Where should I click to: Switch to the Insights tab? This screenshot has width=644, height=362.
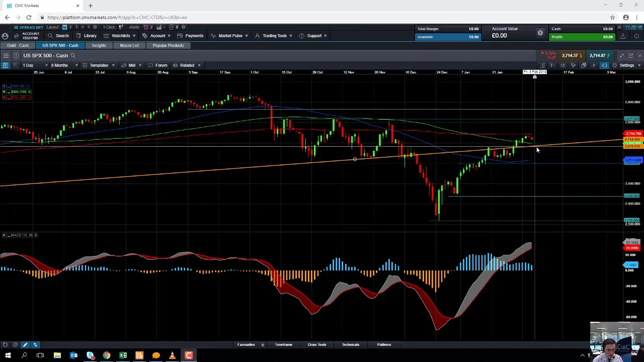tap(99, 45)
